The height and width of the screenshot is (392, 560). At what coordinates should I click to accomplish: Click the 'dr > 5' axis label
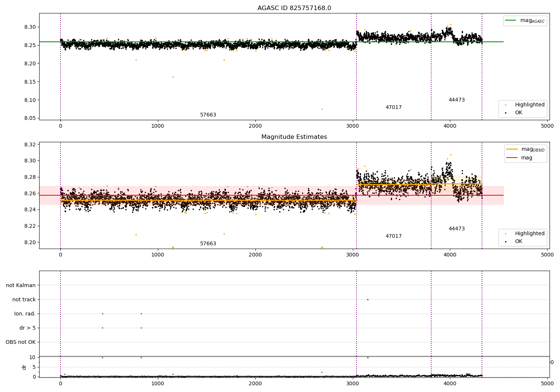pos(28,328)
